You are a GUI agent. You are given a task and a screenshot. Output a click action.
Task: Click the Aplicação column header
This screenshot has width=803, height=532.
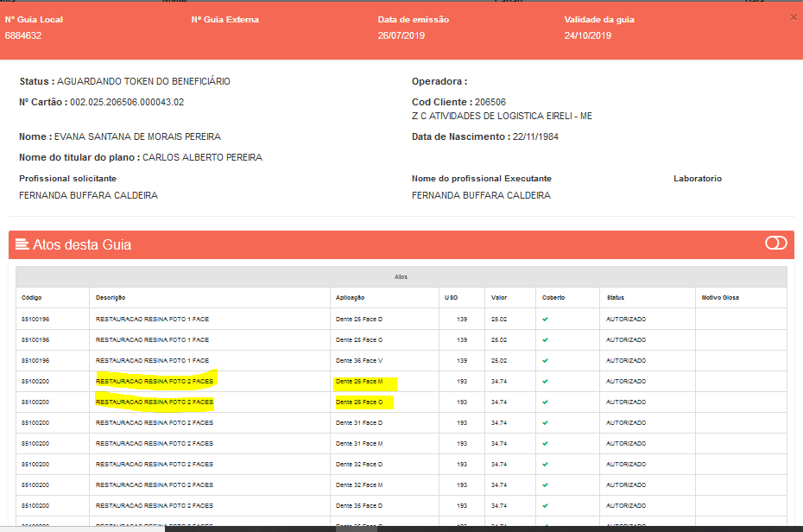tap(351, 298)
